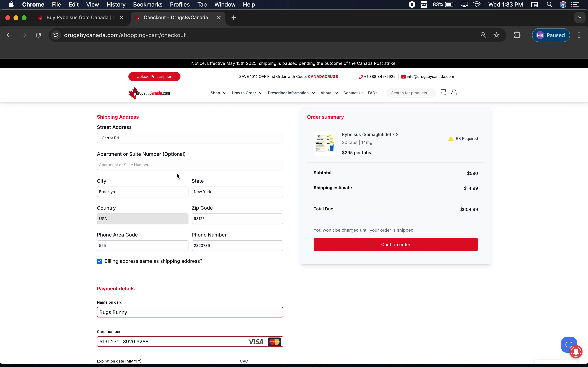This screenshot has height=367, width=588.
Task: Reload the checkout page
Action: [38, 35]
